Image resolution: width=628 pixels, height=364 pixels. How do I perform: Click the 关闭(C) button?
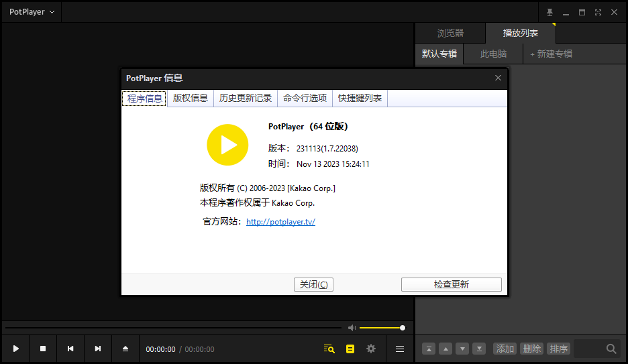[313, 284]
